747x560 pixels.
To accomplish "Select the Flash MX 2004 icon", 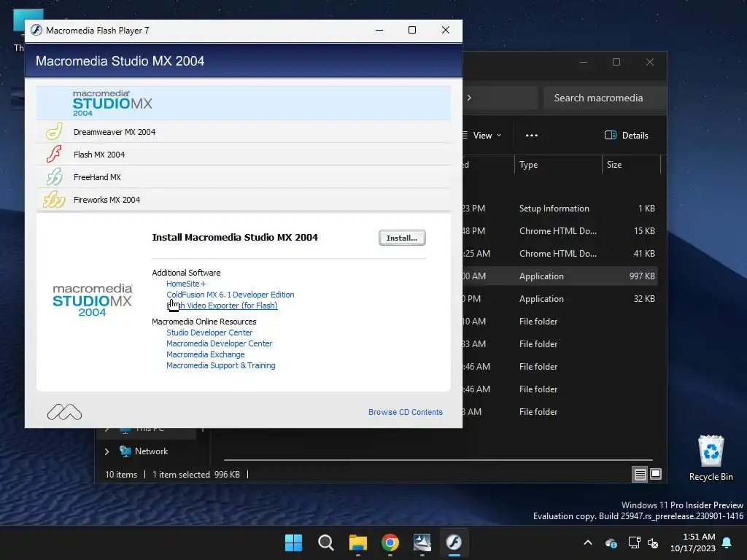I will [x=54, y=155].
